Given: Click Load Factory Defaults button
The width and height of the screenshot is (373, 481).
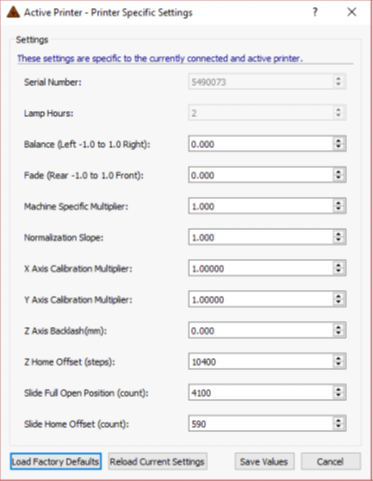Looking at the screenshot, I should click(x=56, y=461).
